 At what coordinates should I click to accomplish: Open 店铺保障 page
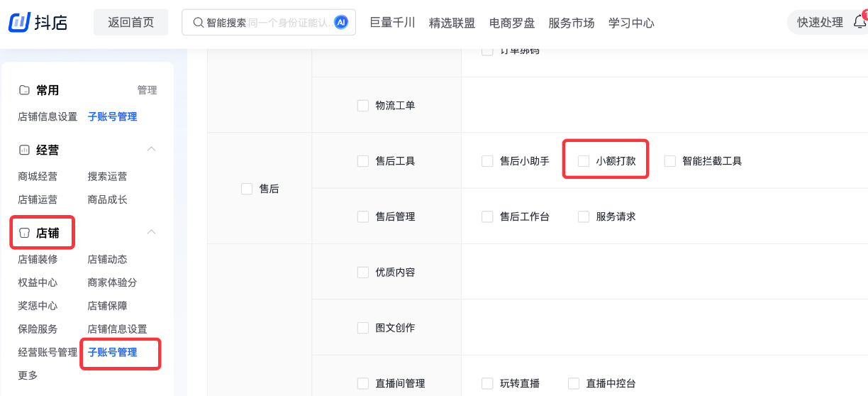click(107, 306)
